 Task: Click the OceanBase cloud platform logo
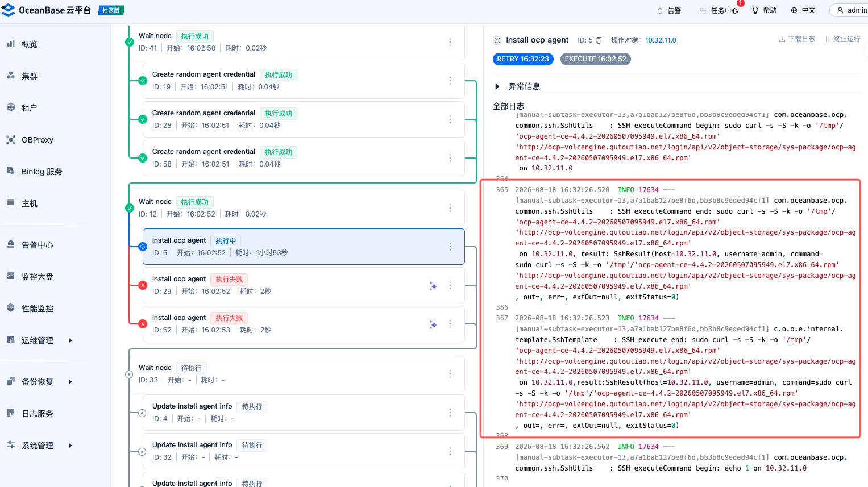[47, 10]
